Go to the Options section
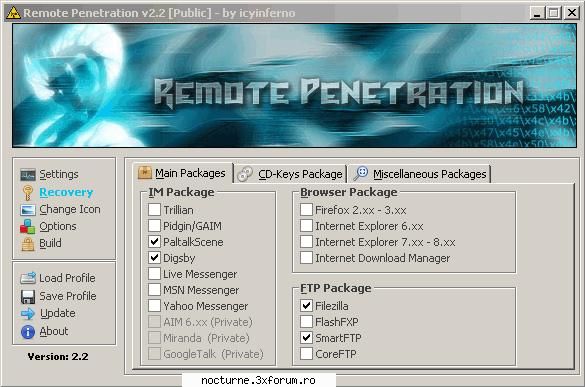 click(x=58, y=226)
